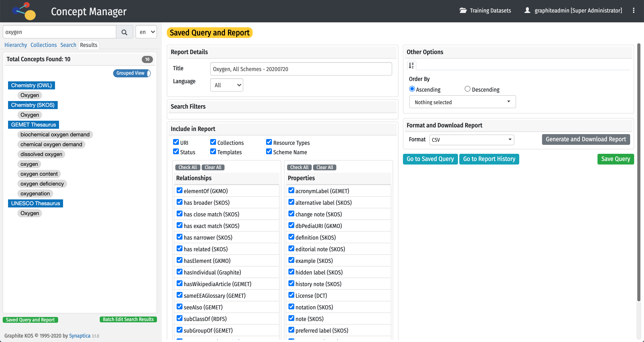Image resolution: width=644 pixels, height=342 pixels.
Task: Click the report Title input field
Action: 301,69
